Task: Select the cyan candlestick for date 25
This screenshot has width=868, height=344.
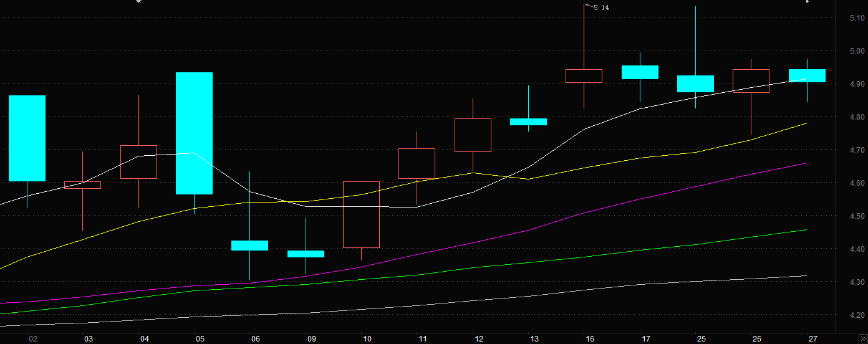Action: coord(695,84)
